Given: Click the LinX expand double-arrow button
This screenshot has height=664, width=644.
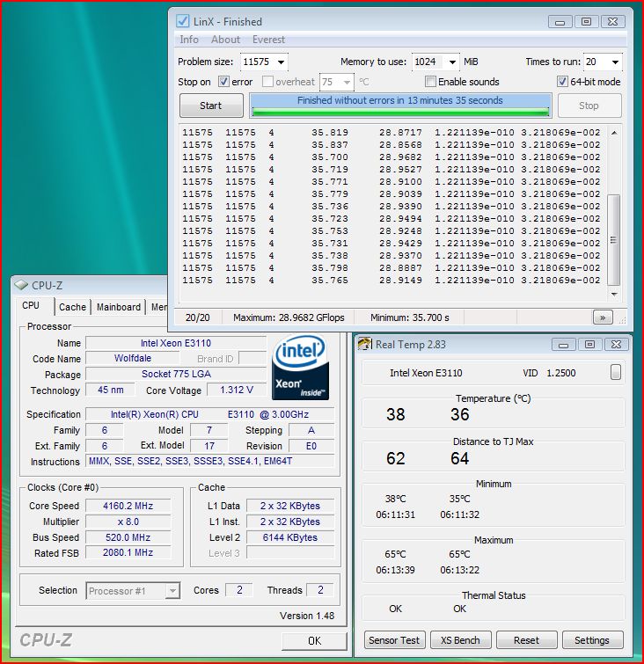Looking at the screenshot, I should point(603,317).
